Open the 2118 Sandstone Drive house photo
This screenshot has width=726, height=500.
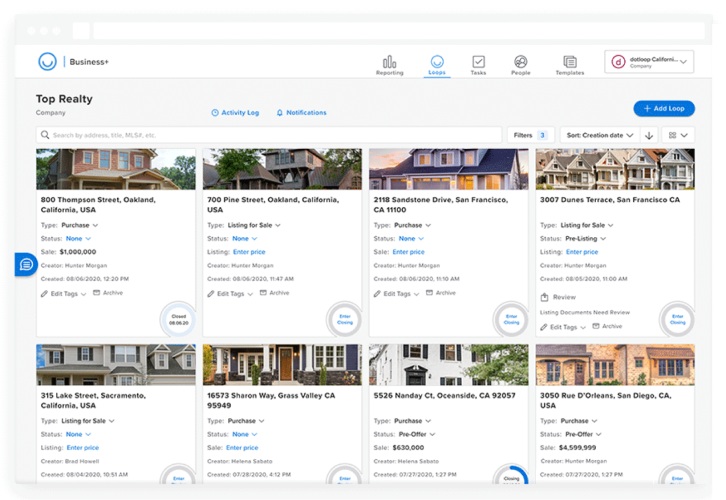pyautogui.click(x=448, y=169)
